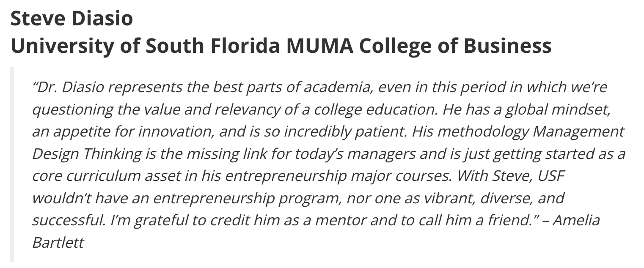Screen dimensions: 644x268
Task: Click 'USF' in the quote
Action: pos(551,176)
